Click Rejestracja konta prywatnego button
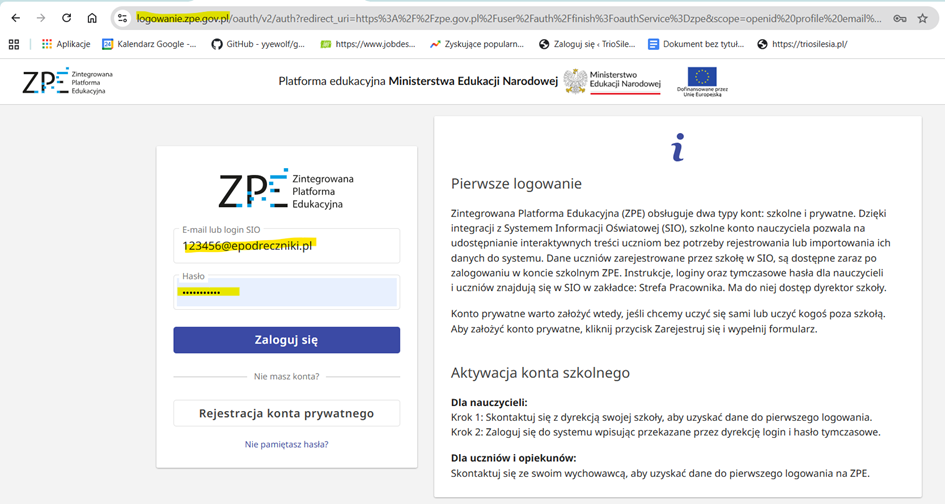Image resolution: width=945 pixels, height=504 pixels. click(286, 413)
